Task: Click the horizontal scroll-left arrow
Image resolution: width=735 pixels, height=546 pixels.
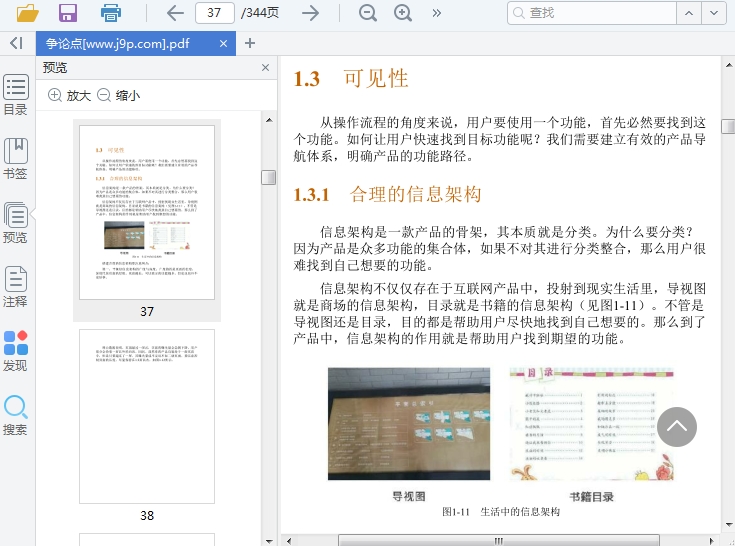Action: pyautogui.click(x=289, y=541)
